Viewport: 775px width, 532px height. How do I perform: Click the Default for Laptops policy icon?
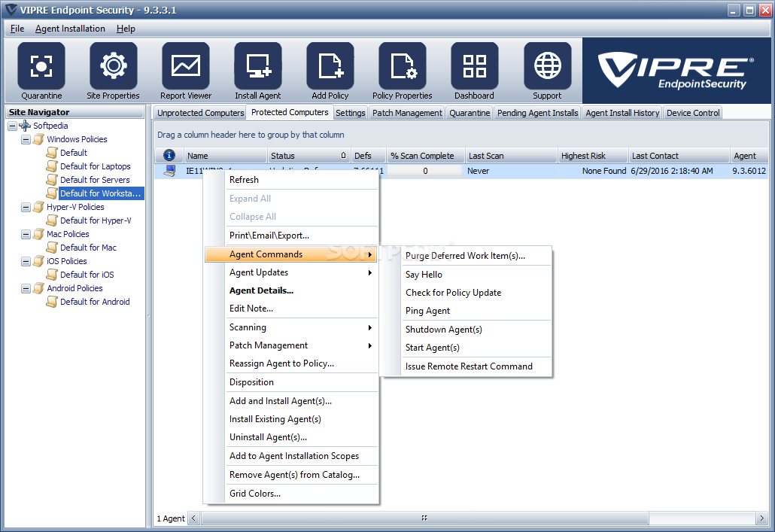(x=52, y=166)
